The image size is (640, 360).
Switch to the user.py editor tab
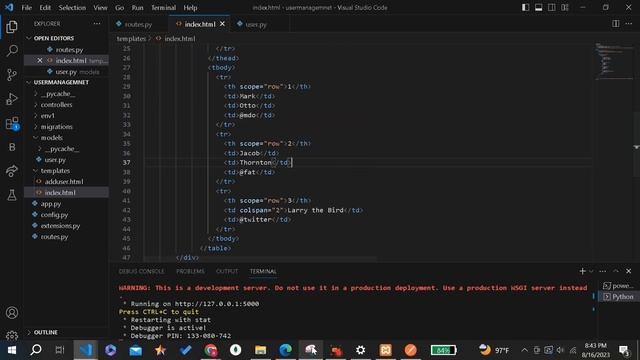pos(256,24)
